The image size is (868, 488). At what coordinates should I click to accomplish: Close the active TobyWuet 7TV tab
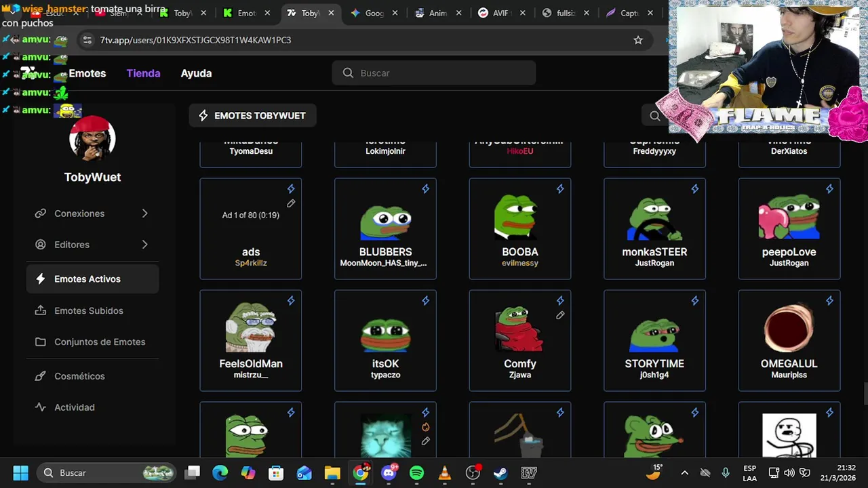[x=332, y=13]
